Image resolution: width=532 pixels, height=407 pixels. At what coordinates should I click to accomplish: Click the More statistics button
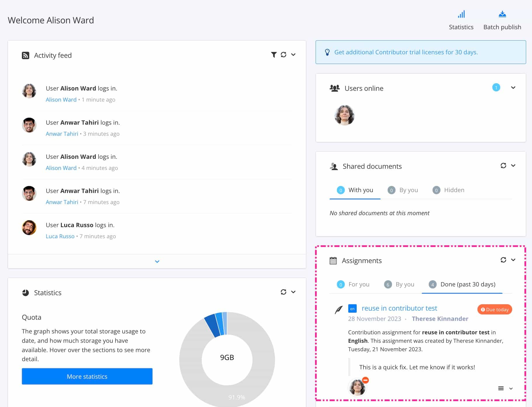point(87,376)
